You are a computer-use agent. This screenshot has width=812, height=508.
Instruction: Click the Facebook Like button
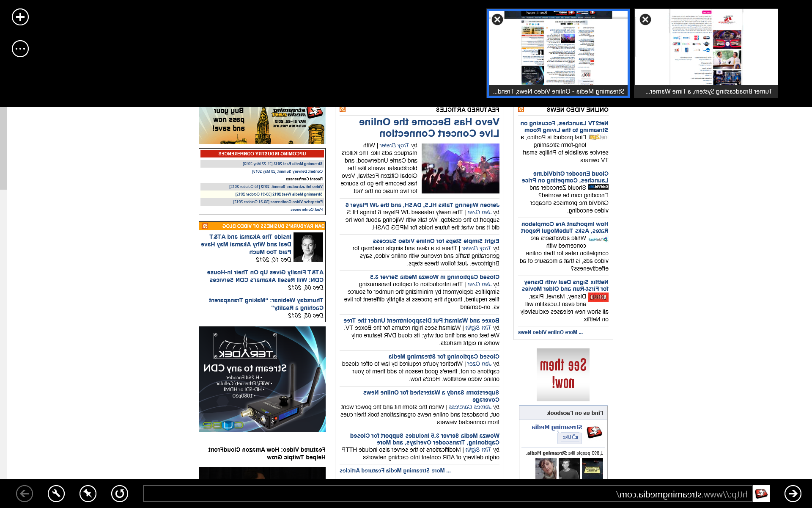click(x=570, y=437)
